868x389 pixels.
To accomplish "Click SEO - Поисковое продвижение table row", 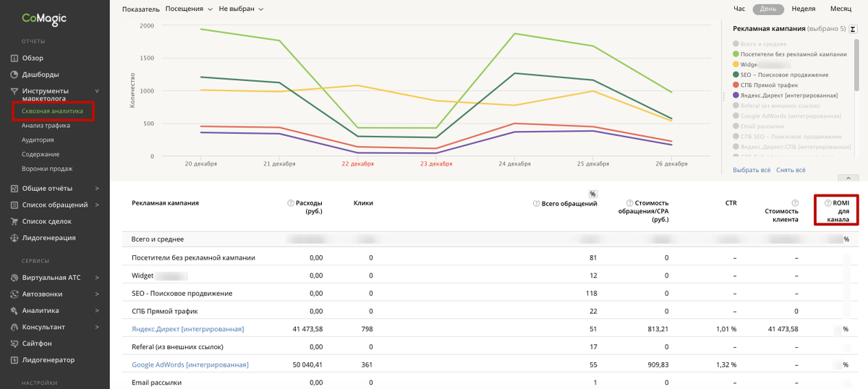I will [490, 293].
